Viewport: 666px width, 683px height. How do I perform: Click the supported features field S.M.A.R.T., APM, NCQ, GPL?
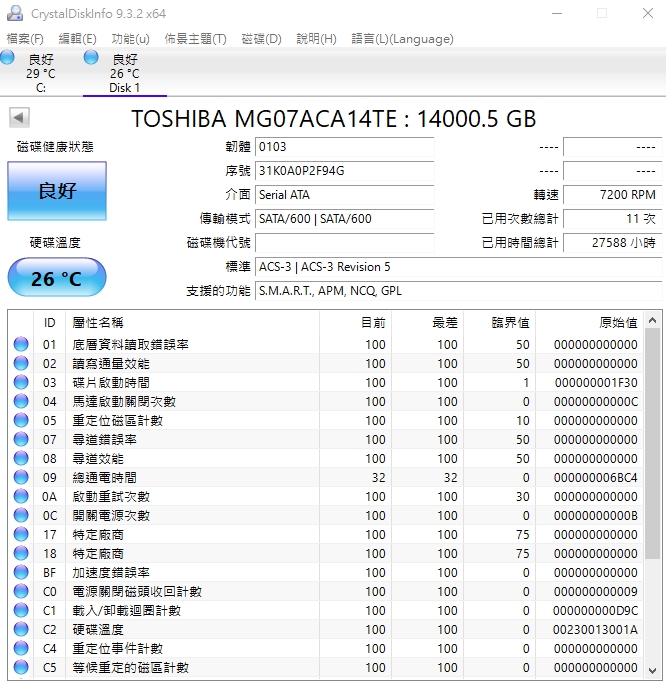(459, 291)
